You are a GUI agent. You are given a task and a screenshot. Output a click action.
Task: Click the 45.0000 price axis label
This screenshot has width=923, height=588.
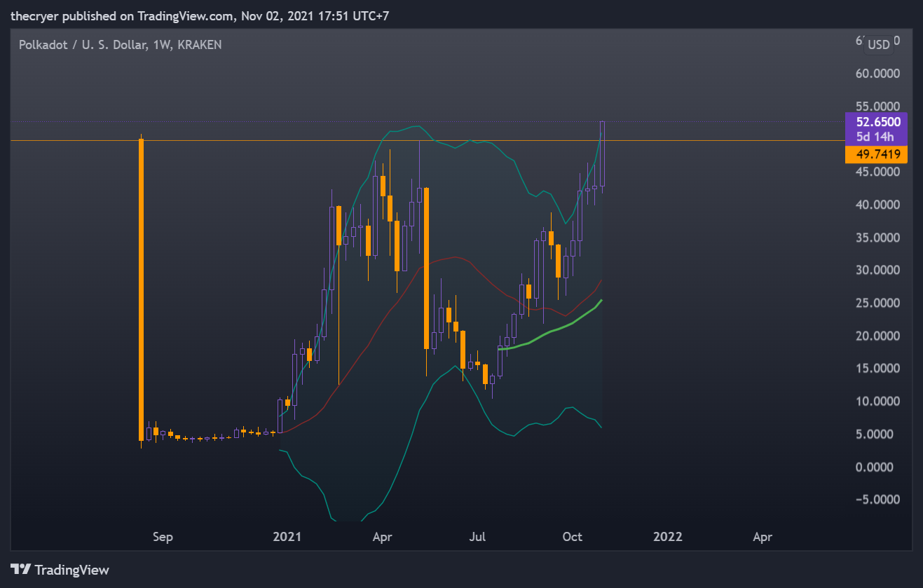[877, 172]
